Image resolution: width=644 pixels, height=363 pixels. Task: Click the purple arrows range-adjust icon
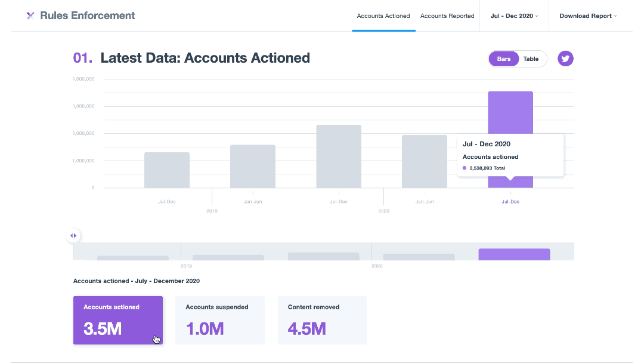click(73, 236)
